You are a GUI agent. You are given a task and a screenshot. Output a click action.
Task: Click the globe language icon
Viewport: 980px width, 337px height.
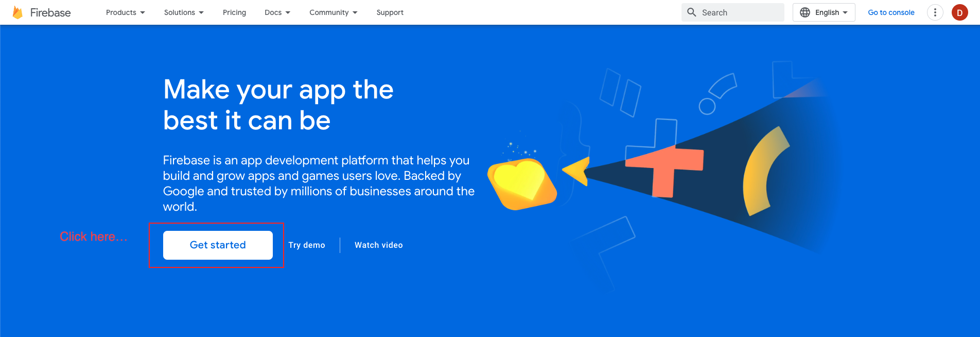click(805, 12)
